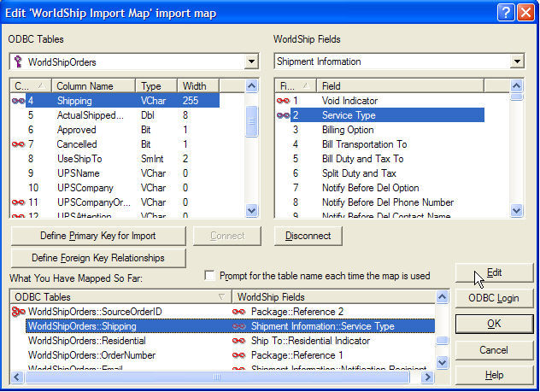Image resolution: width=540 pixels, height=392 pixels.
Task: Click the link icon beside the UPSCompanyOr... row
Action: pyautogui.click(x=18, y=202)
